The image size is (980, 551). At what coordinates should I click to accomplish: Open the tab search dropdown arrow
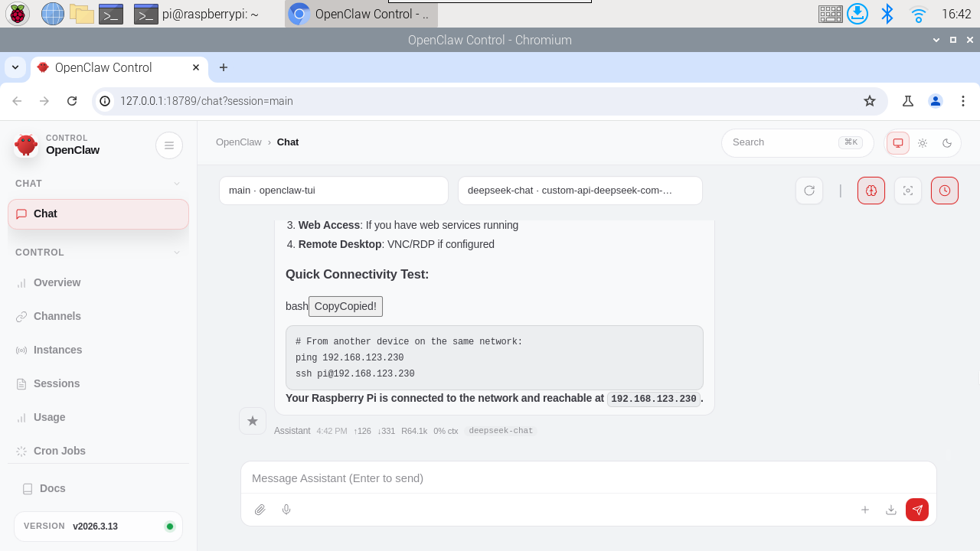[15, 67]
